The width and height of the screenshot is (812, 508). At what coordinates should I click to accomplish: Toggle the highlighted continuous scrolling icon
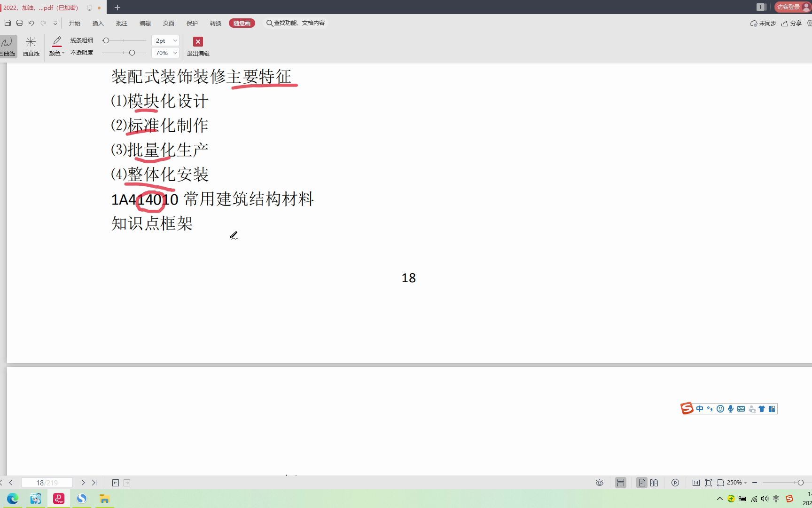(x=621, y=483)
